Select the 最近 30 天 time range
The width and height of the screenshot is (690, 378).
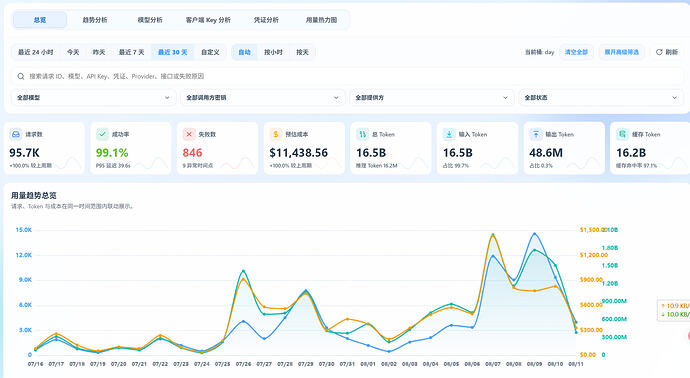click(x=172, y=52)
